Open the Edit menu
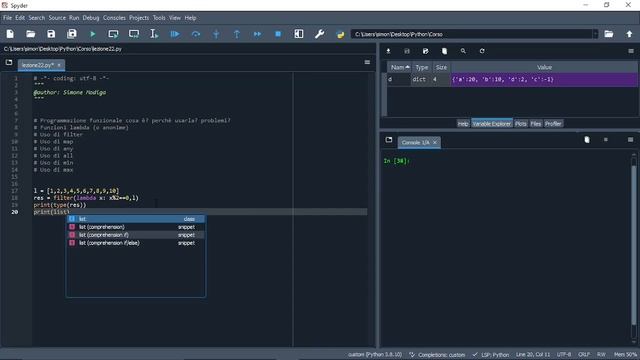The height and width of the screenshot is (360, 640). click(x=20, y=18)
